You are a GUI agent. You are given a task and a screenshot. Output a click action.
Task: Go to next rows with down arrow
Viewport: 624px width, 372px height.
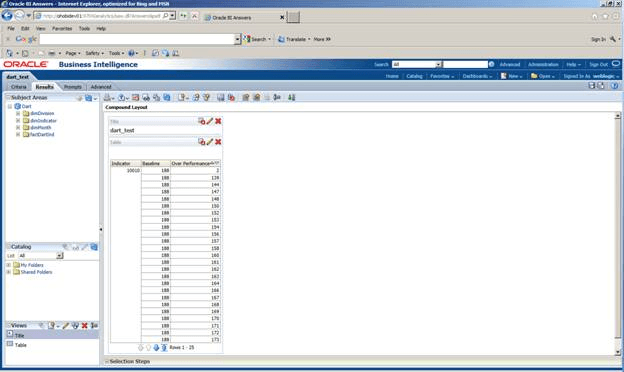tap(156, 348)
